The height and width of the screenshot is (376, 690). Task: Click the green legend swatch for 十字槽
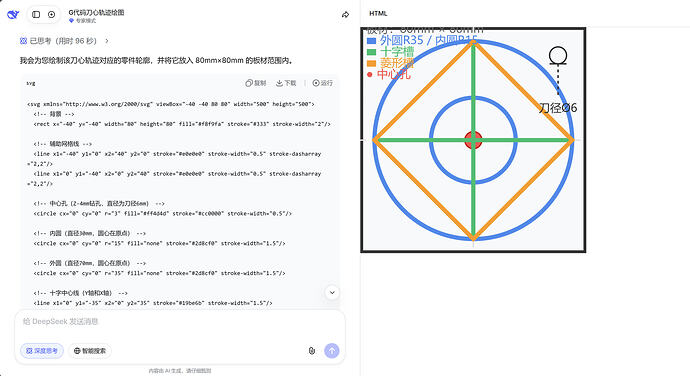tap(371, 52)
